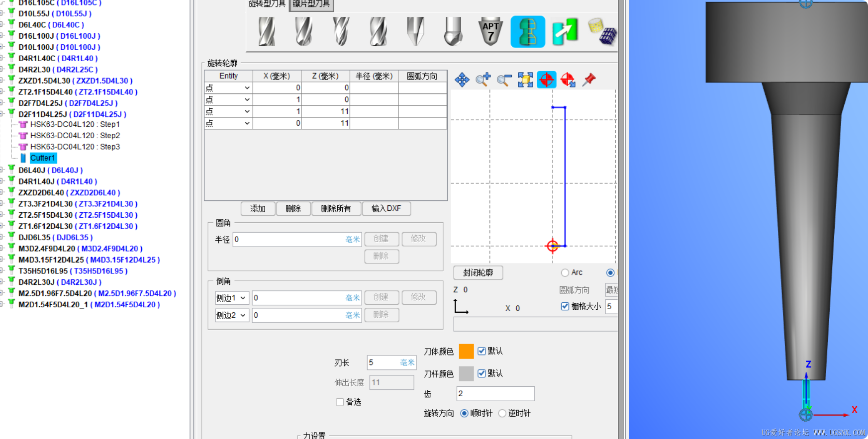Click the green tool icon for DJD6L35
This screenshot has width=868, height=439.
pyautogui.click(x=11, y=237)
